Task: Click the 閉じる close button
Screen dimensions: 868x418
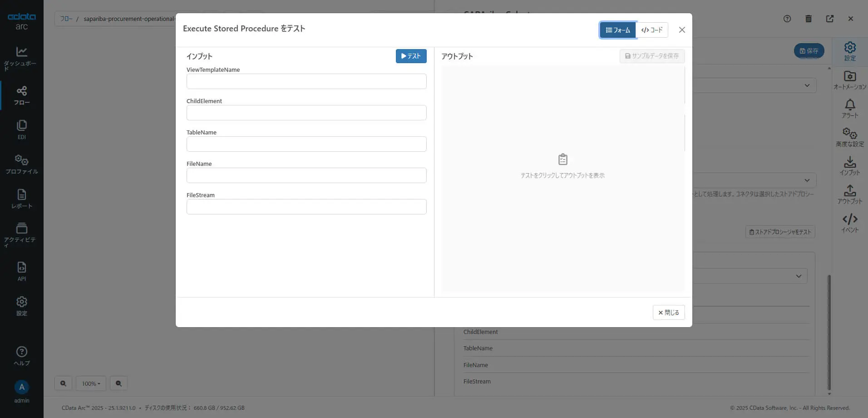Action: (669, 313)
